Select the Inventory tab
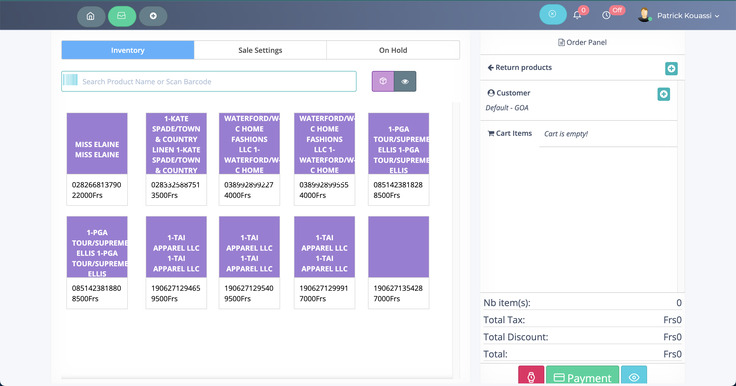 click(x=128, y=50)
